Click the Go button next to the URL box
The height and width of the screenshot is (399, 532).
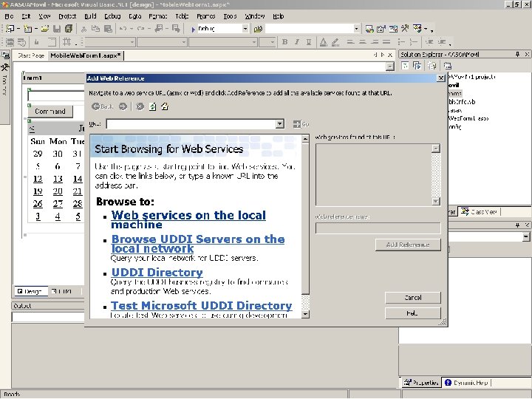[x=301, y=124]
